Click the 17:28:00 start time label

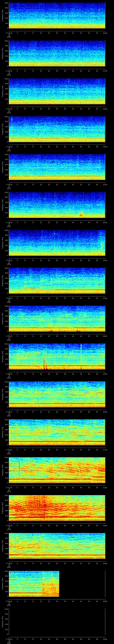[9, 374]
